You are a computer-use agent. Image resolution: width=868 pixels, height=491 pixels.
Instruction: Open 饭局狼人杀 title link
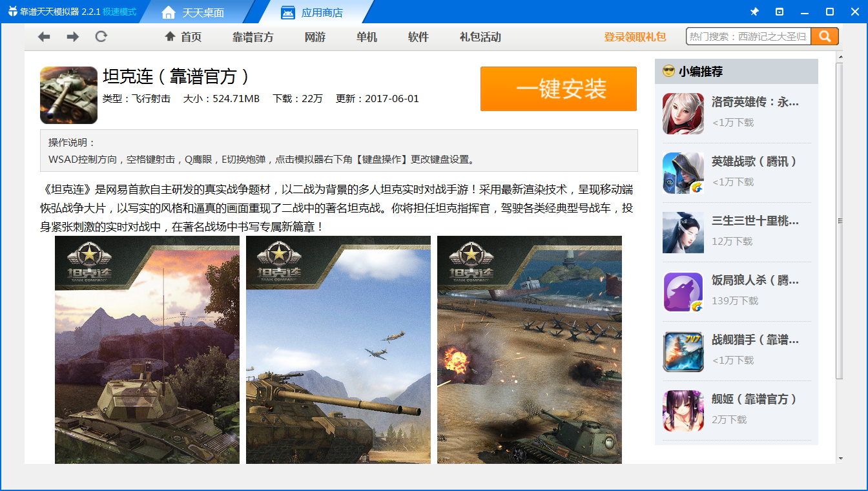[x=756, y=280]
